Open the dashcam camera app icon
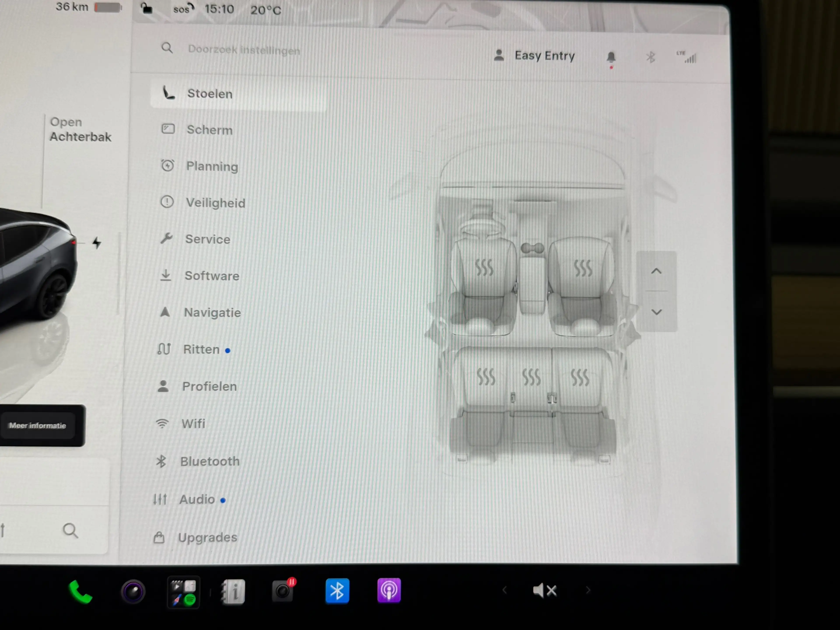 coord(133,592)
